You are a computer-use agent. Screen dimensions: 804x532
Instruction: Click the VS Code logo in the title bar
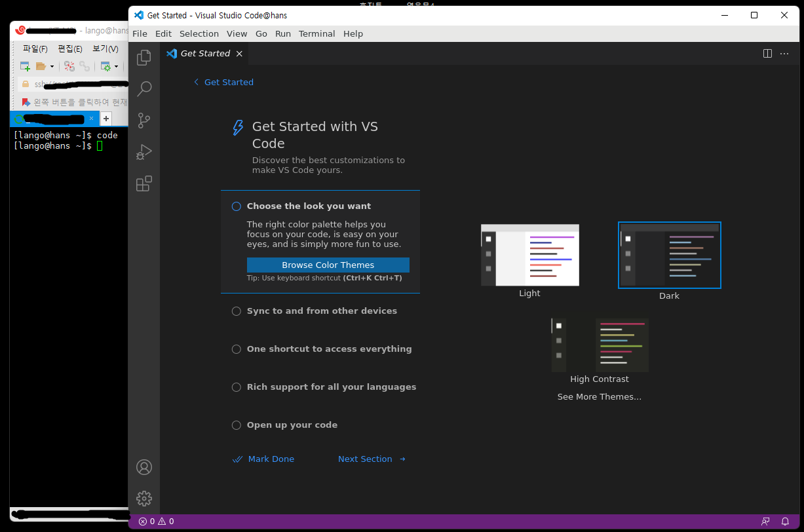138,15
